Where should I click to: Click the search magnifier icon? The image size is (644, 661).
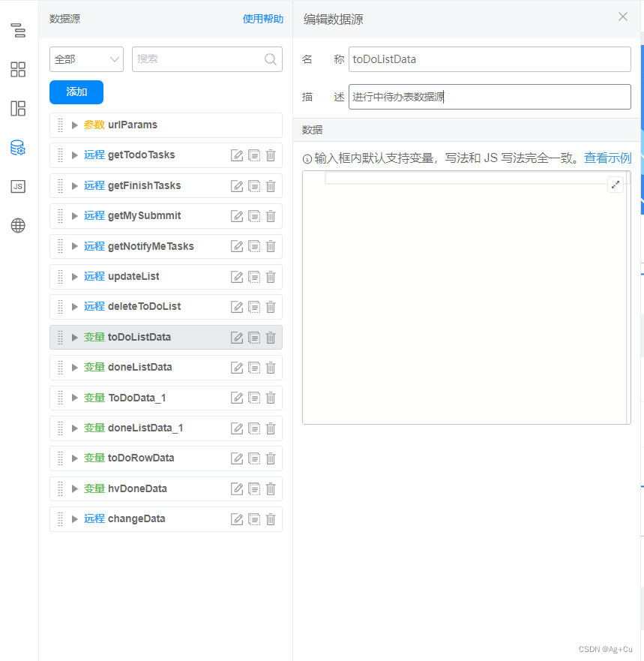point(271,59)
